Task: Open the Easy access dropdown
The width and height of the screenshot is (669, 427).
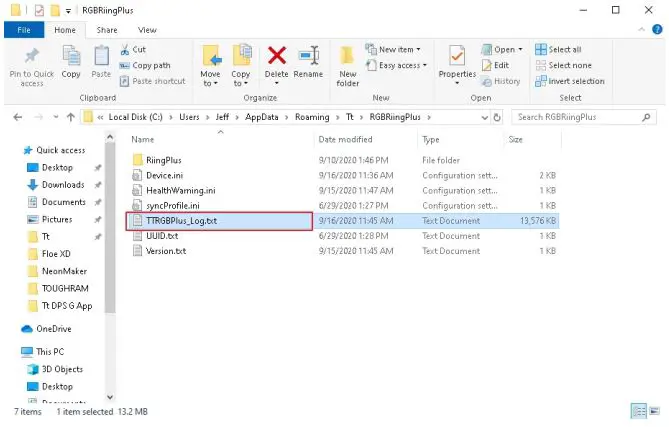Action: coord(396,65)
